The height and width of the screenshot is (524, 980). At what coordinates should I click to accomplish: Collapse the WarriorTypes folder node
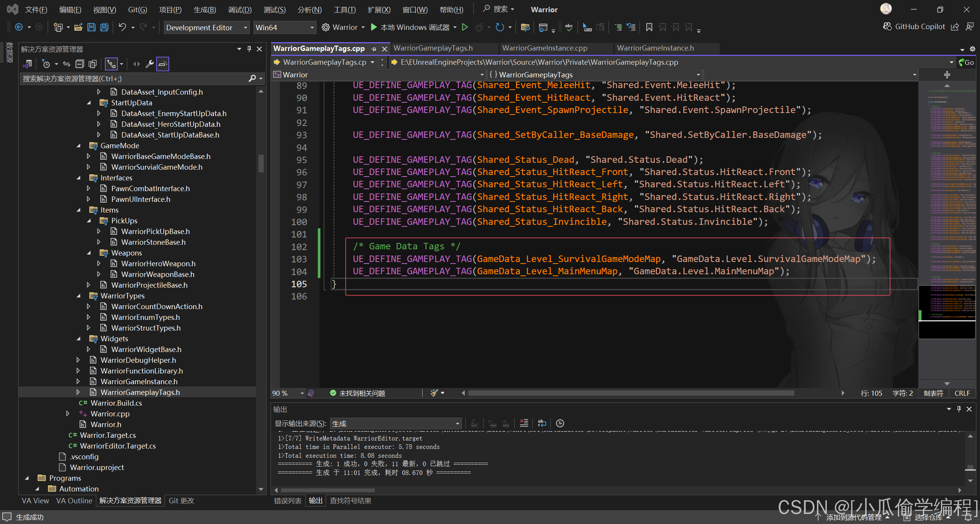[x=79, y=296]
